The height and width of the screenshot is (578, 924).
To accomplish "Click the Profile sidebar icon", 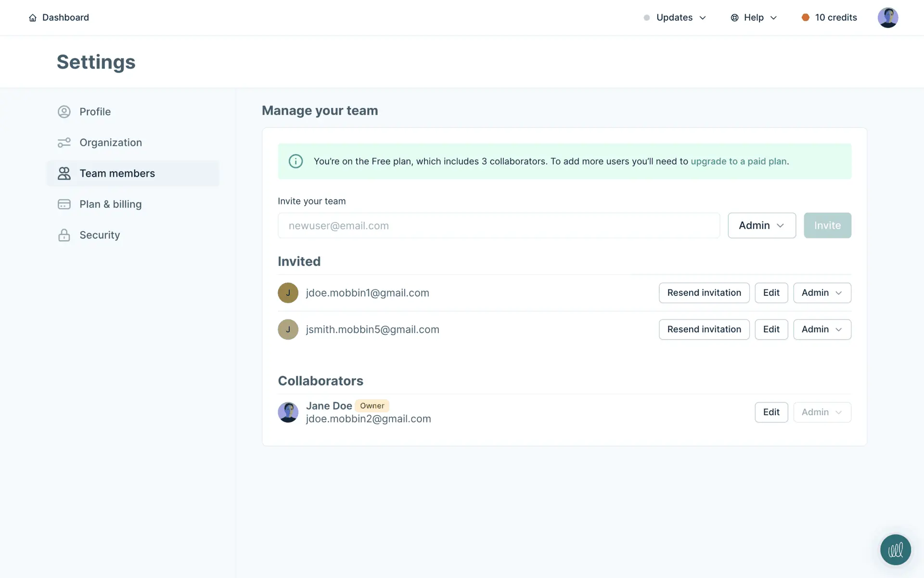I will 64,112.
